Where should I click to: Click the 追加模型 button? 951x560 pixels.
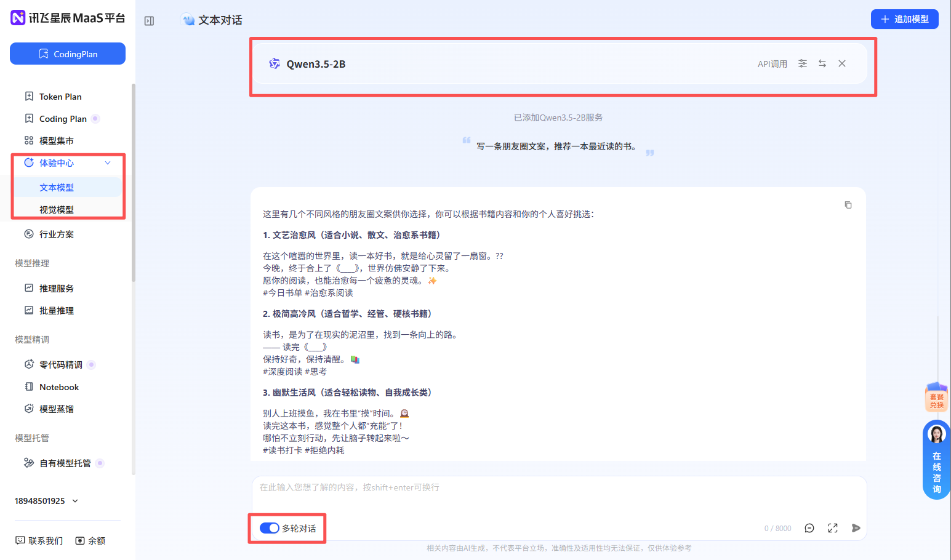coord(904,19)
